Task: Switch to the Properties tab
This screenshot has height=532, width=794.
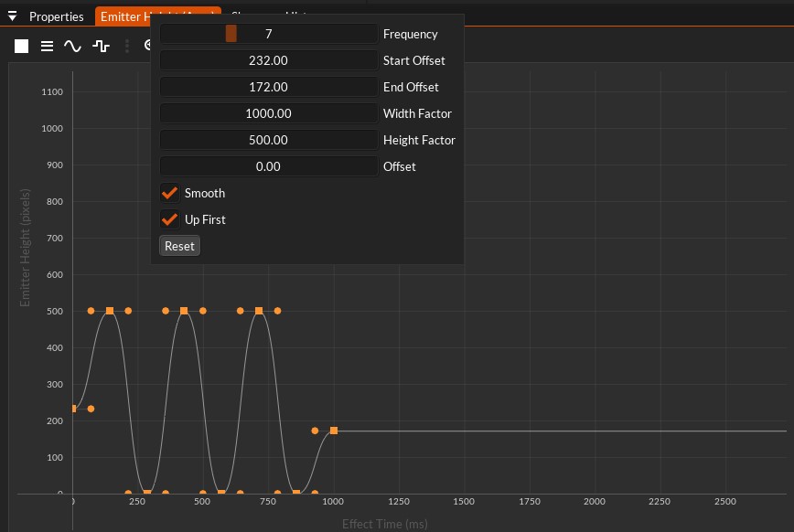Action: 56,16
